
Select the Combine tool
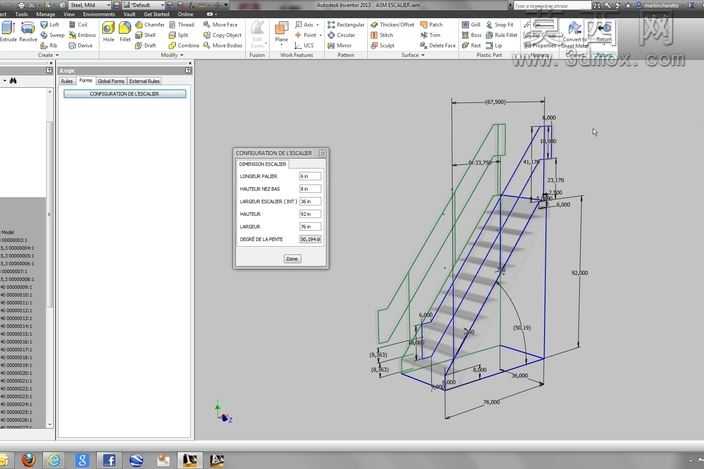tap(184, 45)
